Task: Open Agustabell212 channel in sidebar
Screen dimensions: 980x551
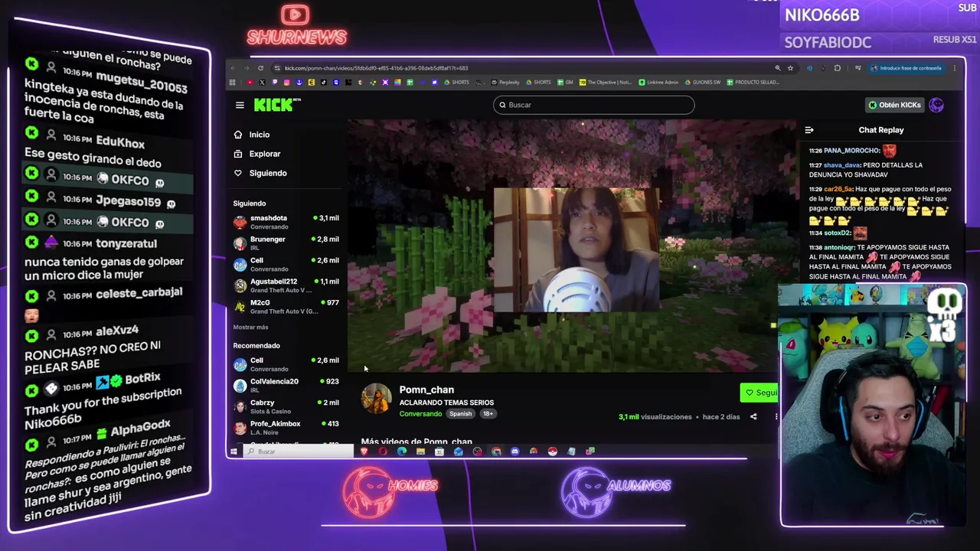Action: [x=286, y=285]
